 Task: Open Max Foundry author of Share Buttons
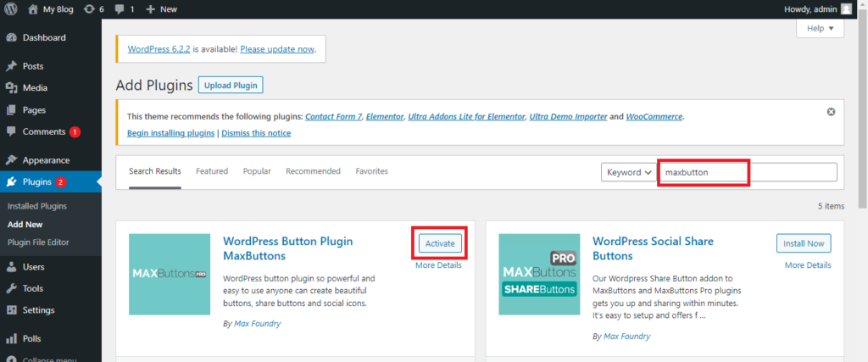tap(627, 336)
